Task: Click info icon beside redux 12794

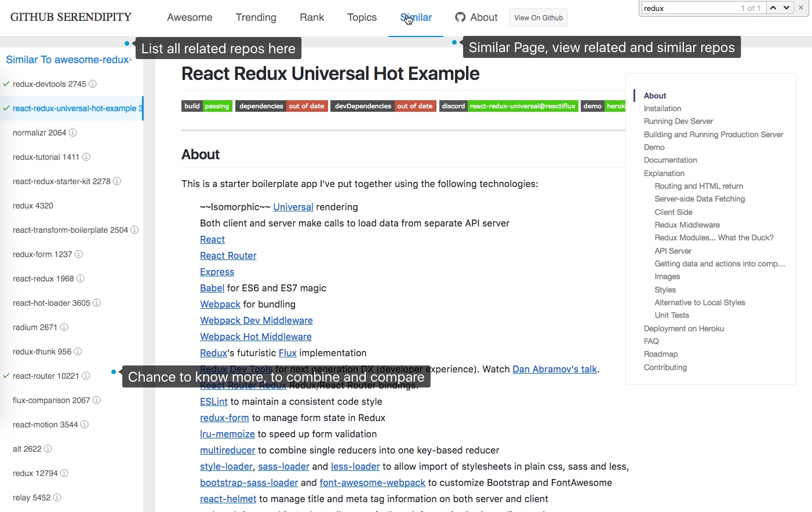Action: pyautogui.click(x=64, y=473)
